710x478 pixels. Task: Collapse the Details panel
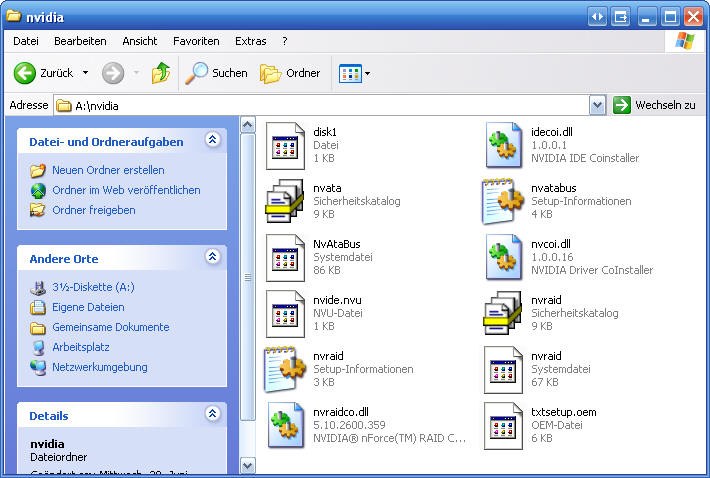[213, 413]
